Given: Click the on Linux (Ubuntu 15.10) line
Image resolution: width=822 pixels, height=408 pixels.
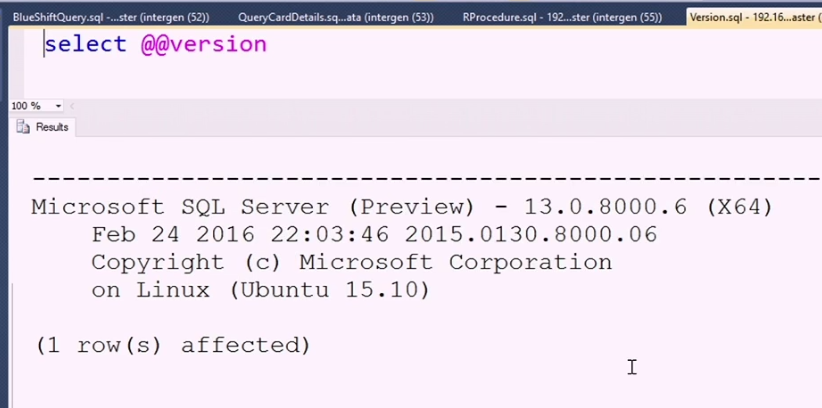Looking at the screenshot, I should [x=260, y=290].
